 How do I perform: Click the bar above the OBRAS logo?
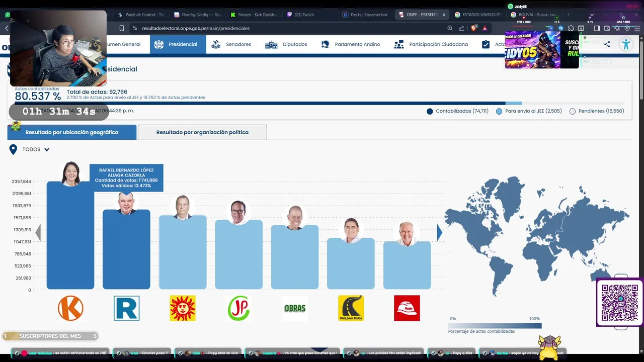(x=295, y=257)
